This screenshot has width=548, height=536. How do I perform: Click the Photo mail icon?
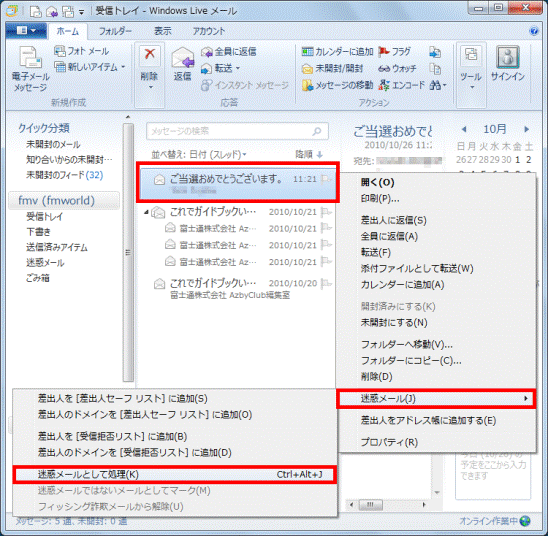59,51
